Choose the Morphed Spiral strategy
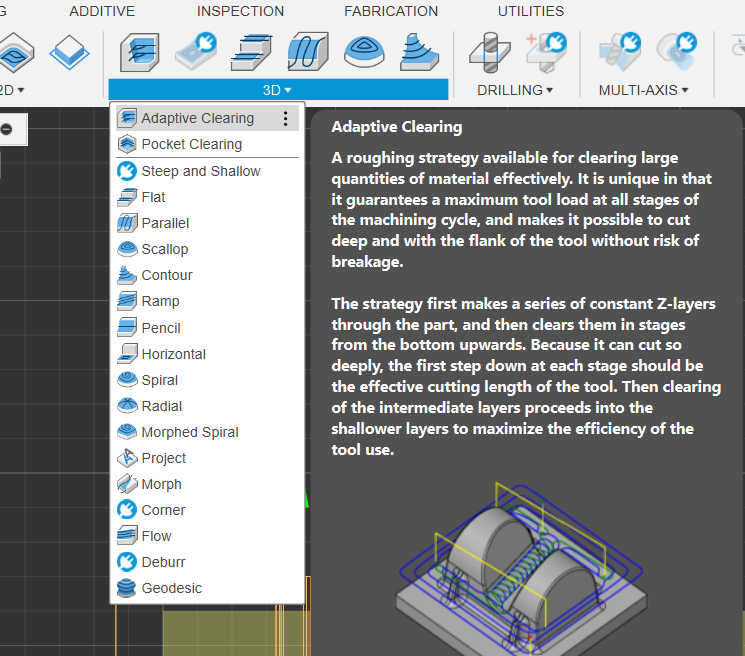 [x=189, y=432]
